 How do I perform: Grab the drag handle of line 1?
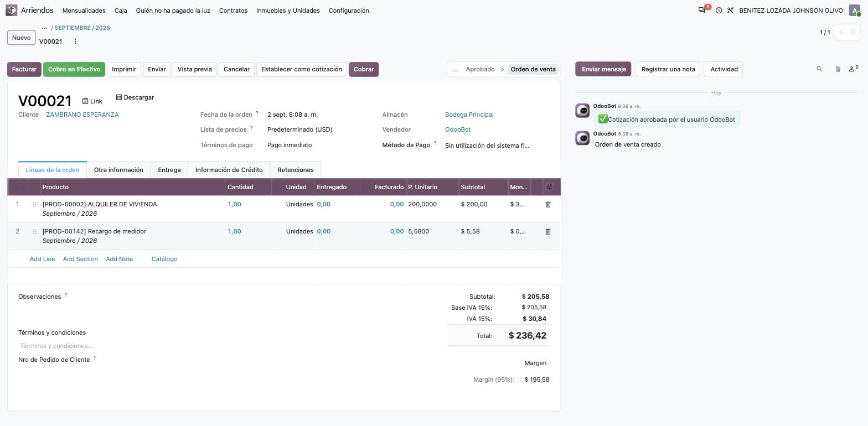coord(34,205)
